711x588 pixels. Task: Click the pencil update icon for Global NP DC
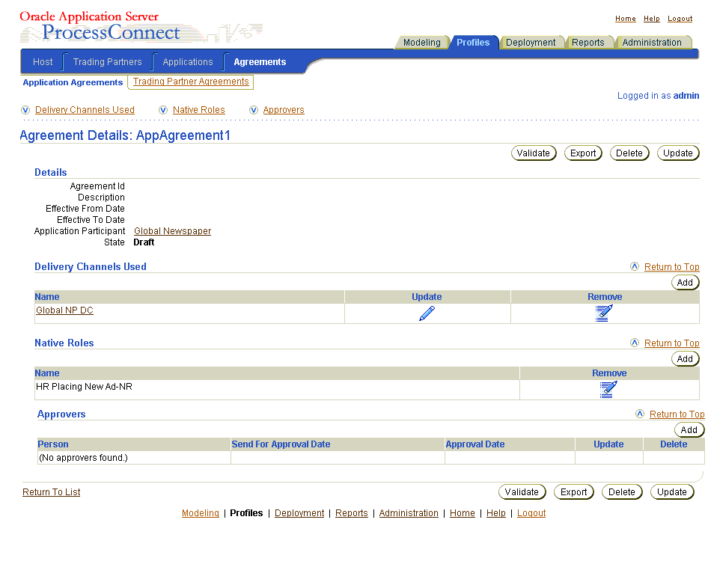(427, 313)
